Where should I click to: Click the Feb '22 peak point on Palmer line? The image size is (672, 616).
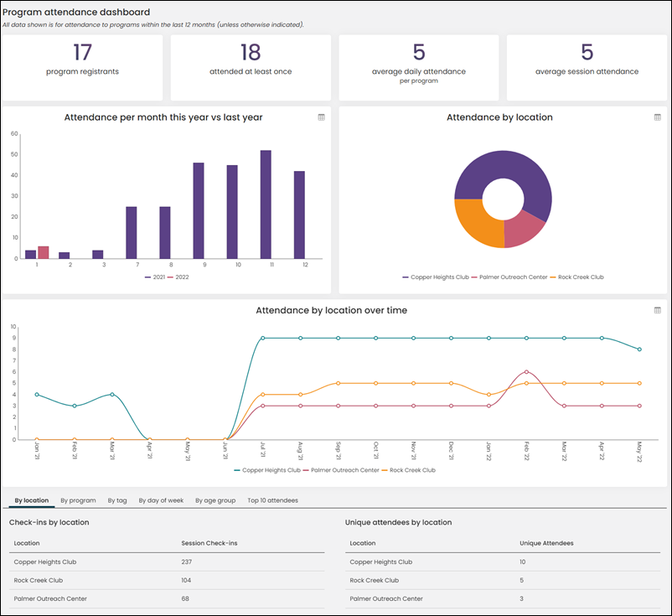tap(526, 371)
